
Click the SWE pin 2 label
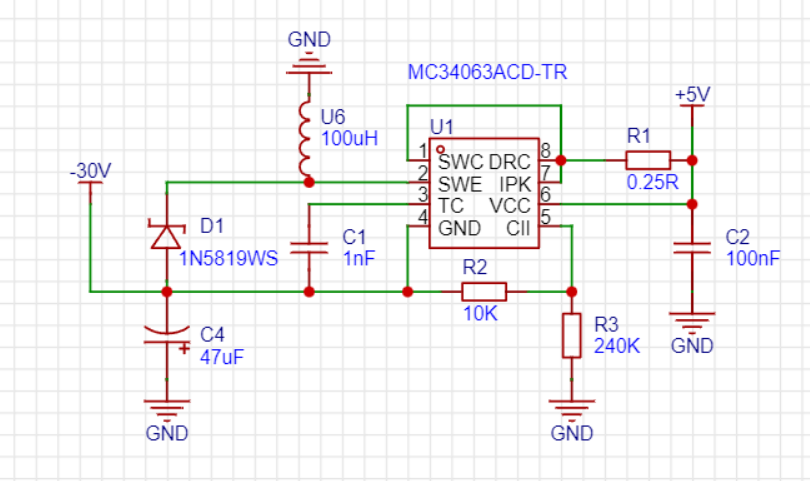point(460,184)
